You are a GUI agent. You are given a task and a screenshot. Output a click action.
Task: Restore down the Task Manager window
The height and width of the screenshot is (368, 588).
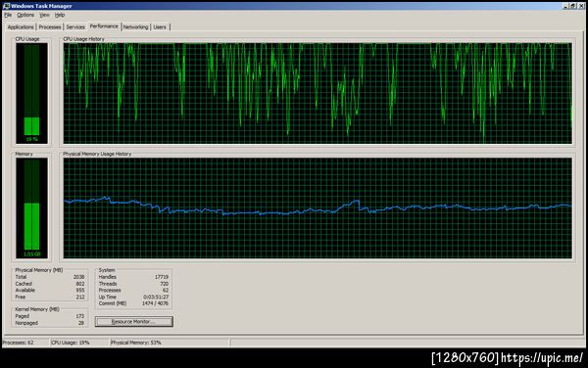[x=573, y=6]
